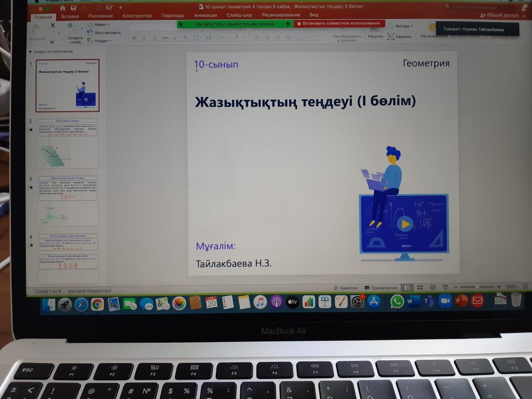Switch to the Анимация tab
The width and height of the screenshot is (532, 399).
pyautogui.click(x=206, y=15)
